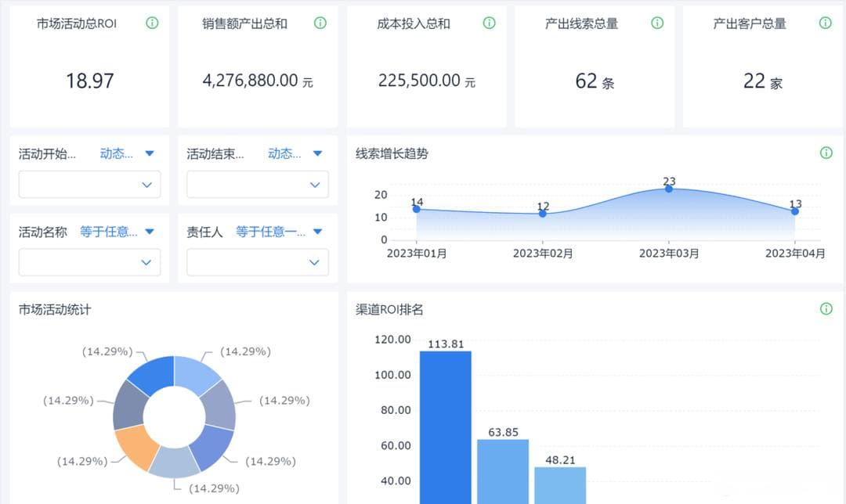846x504 pixels.
Task: Open 动态 operator dropdown for 活动结束
Action: click(295, 153)
